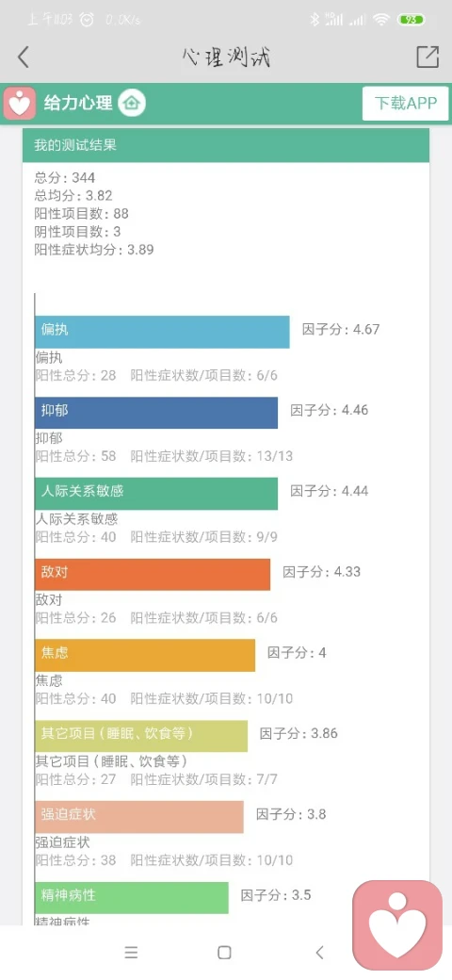Tap the 给力心理 heart logo
This screenshot has height=980, width=452.
point(19,103)
